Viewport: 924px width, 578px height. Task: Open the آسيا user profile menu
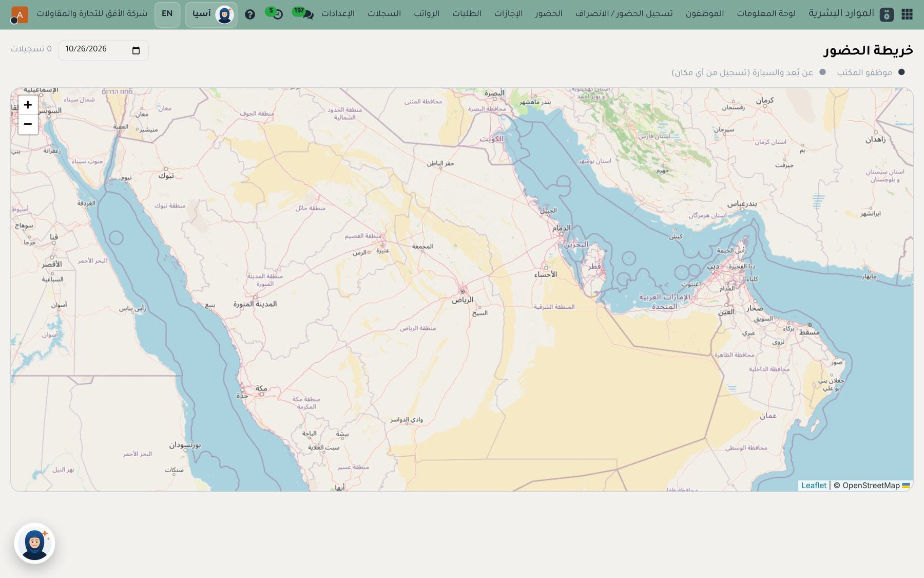click(211, 14)
